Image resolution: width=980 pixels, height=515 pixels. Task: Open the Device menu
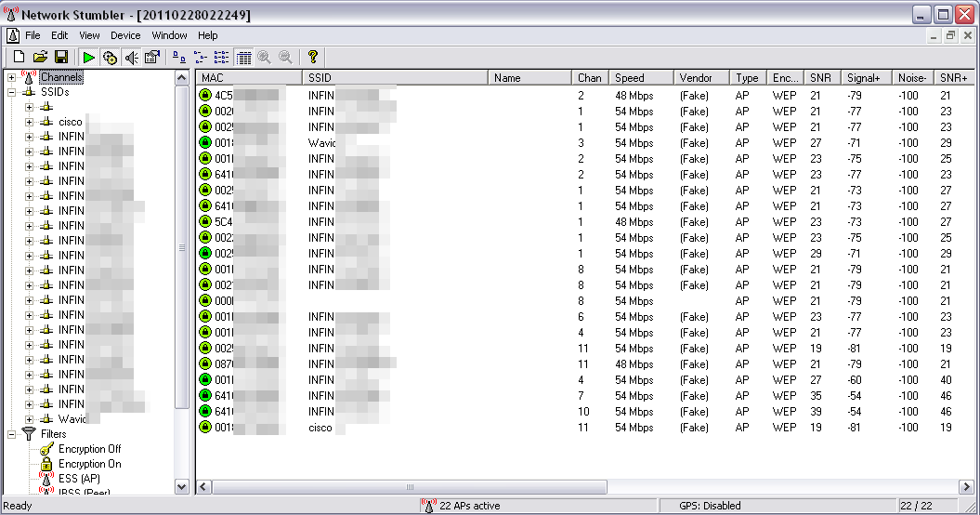click(x=125, y=35)
